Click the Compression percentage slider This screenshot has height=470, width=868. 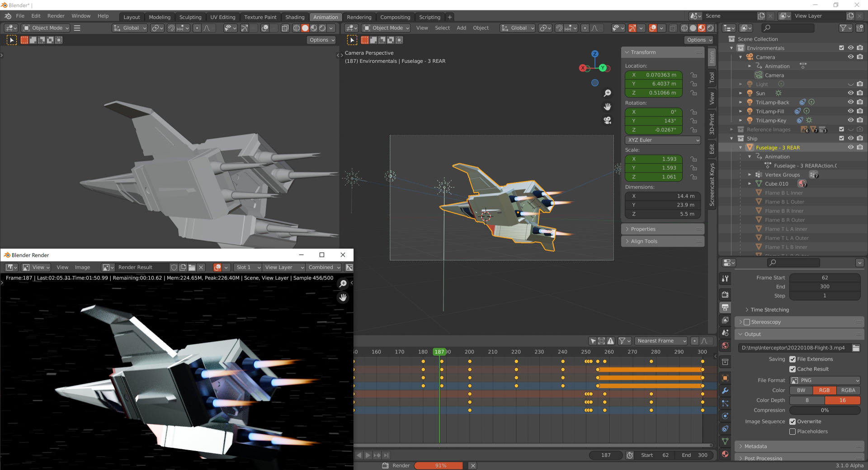(825, 410)
